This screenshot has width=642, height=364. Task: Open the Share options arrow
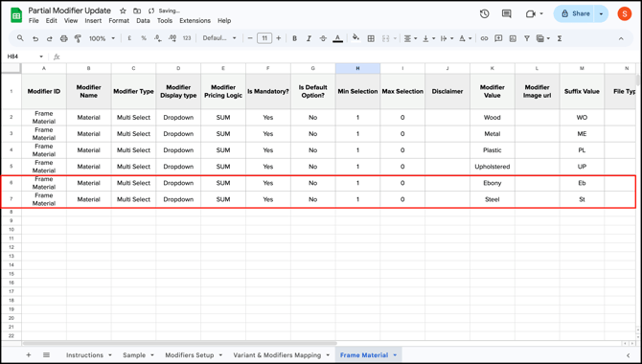[x=601, y=14]
